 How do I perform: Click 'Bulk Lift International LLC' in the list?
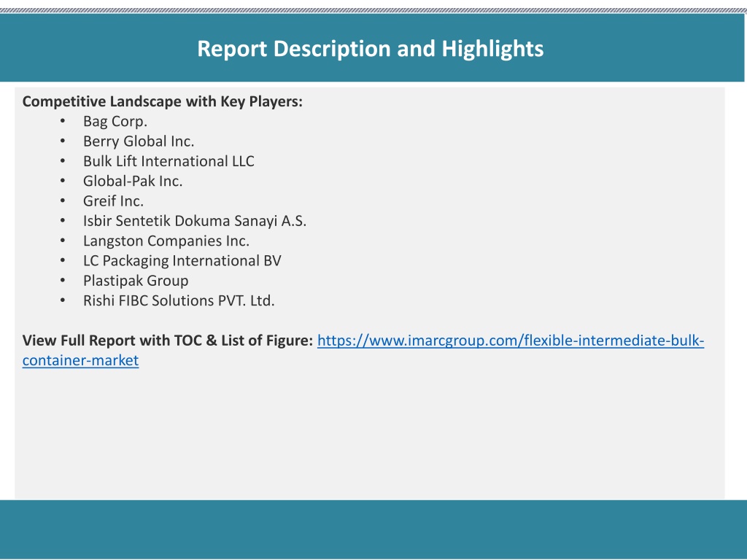[169, 161]
